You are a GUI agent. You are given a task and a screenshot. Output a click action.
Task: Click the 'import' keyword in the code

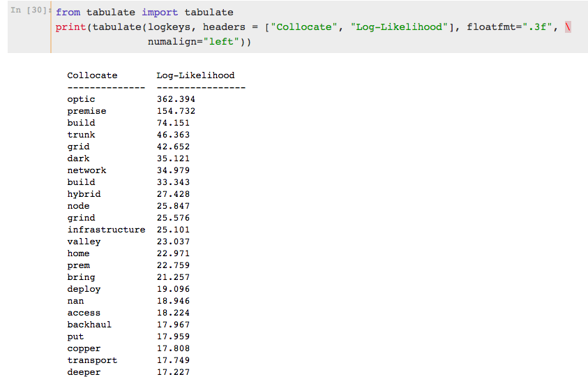point(160,13)
